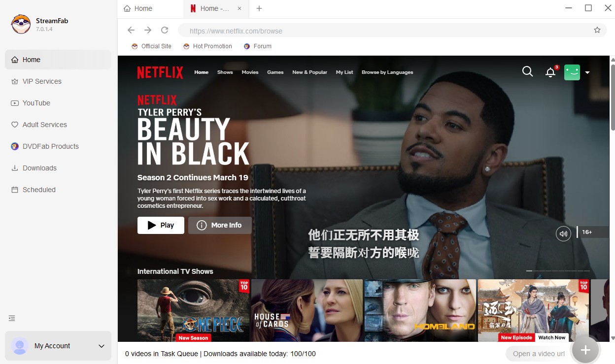Screen dimensions: 615x364
Task: Open Netflix notifications bell
Action: [x=550, y=72]
